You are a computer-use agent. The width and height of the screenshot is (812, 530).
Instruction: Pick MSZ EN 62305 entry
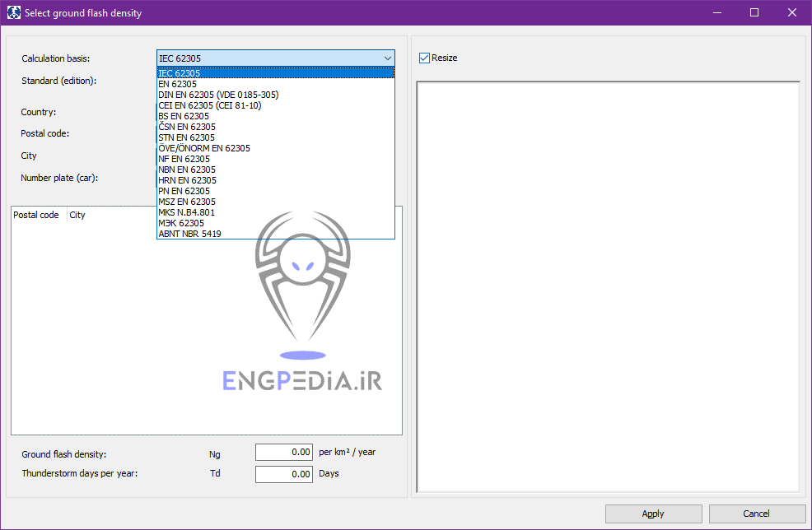tap(276, 202)
